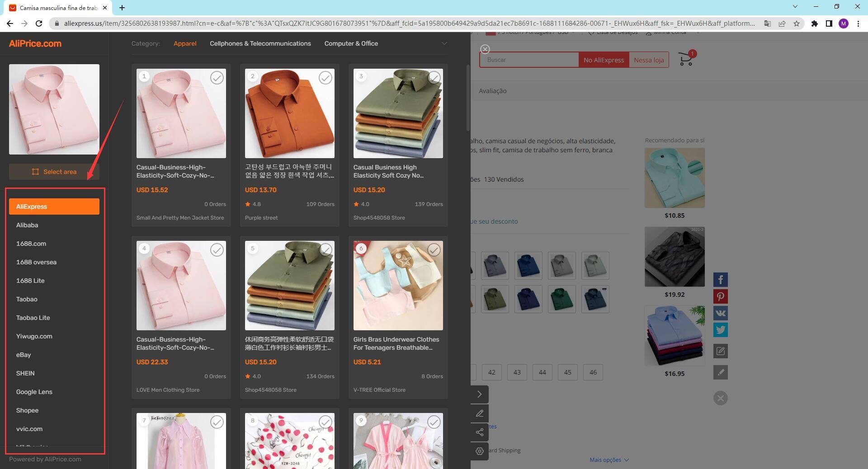Expand the category list chevron
Viewport: 868px width, 469px height.
point(444,43)
